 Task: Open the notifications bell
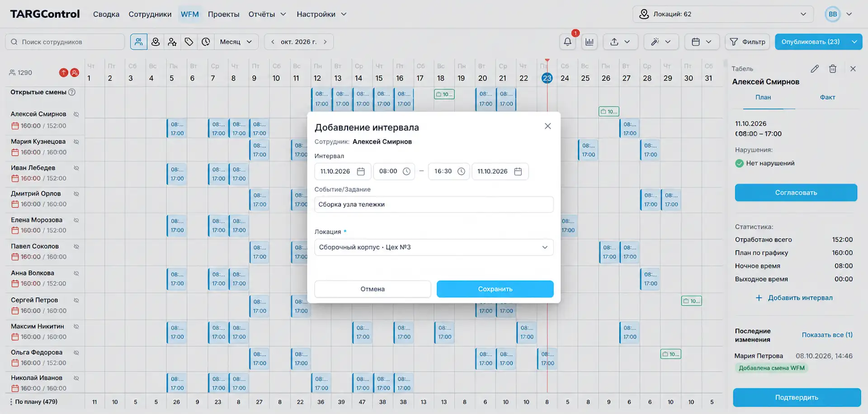point(567,42)
